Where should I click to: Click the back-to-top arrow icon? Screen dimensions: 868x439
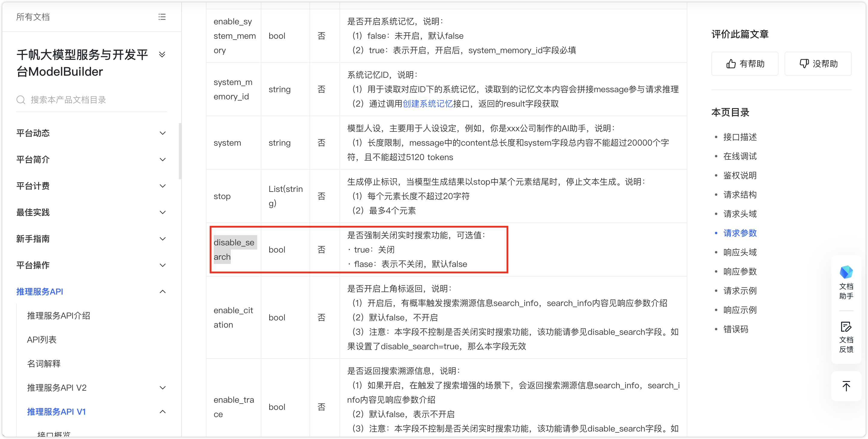click(846, 386)
